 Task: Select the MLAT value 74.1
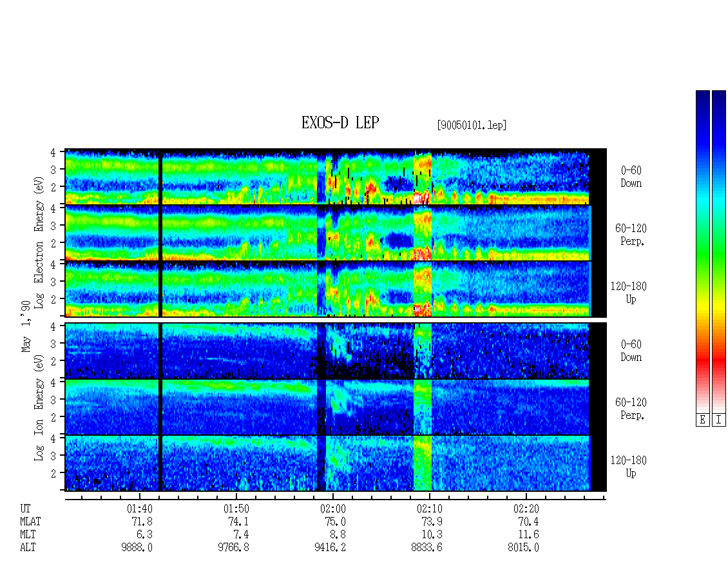(238, 521)
